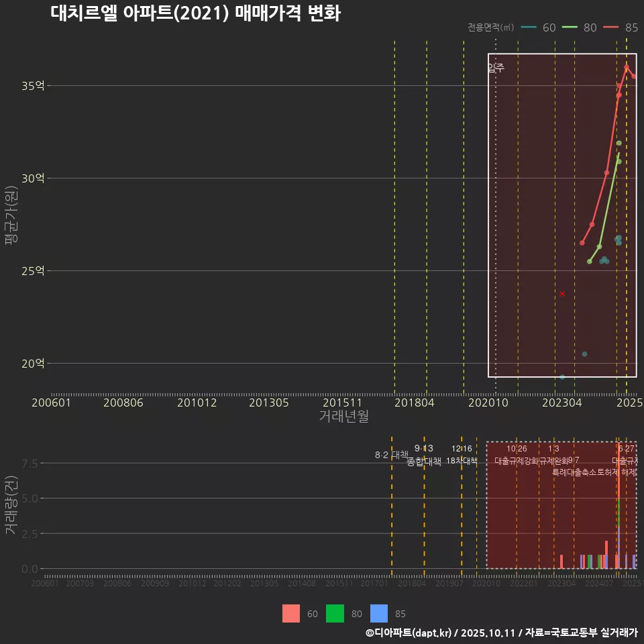Click the 거래년월 x-axis title
This screenshot has height=644, width=644.
[343, 416]
